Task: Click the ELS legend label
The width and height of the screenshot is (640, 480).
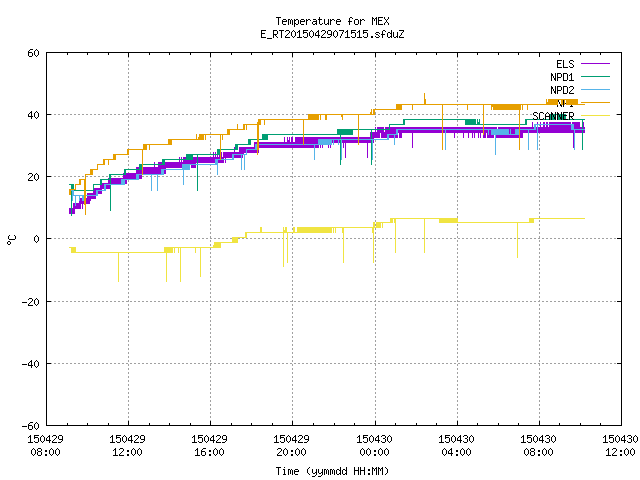Action: click(x=565, y=64)
